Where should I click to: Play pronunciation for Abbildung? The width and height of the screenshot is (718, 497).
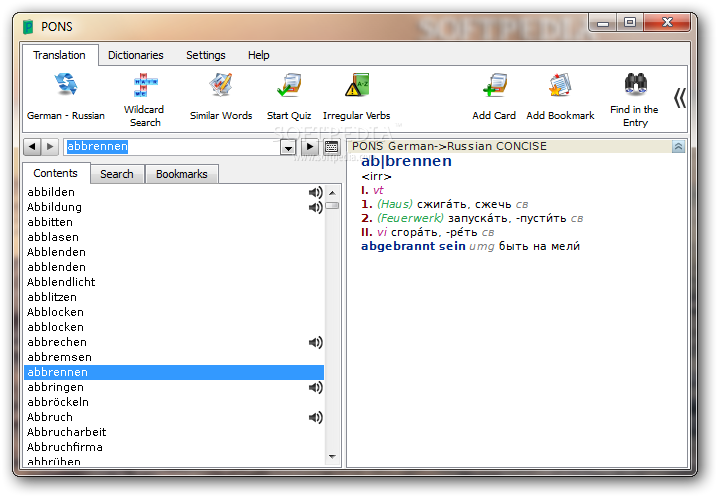coord(315,208)
